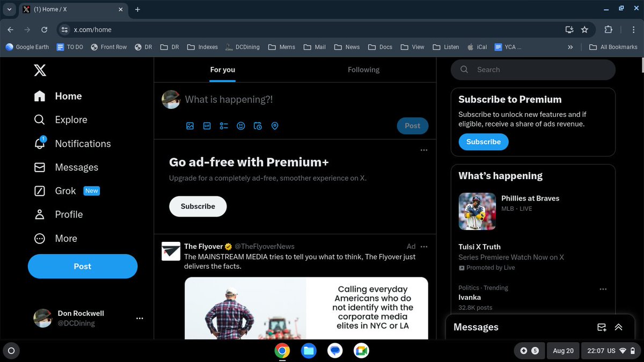644x362 pixels.
Task: Click the large blue Post button in sidebar
Action: tap(83, 266)
